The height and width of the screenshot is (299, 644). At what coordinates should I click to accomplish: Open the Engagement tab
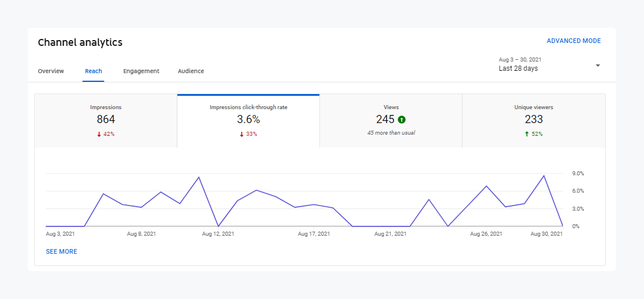tap(141, 71)
